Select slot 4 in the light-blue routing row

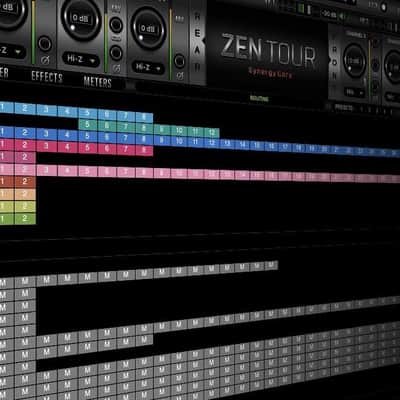68,111
